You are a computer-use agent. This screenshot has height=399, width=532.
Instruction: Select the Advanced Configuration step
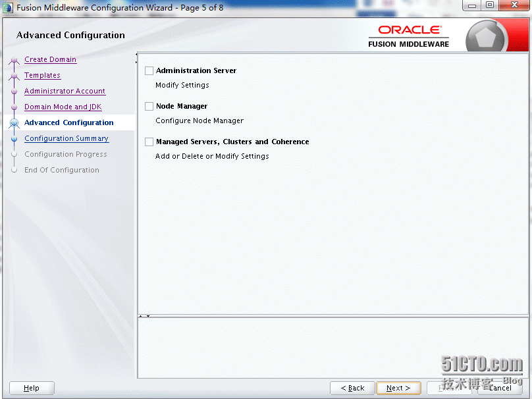tap(69, 122)
